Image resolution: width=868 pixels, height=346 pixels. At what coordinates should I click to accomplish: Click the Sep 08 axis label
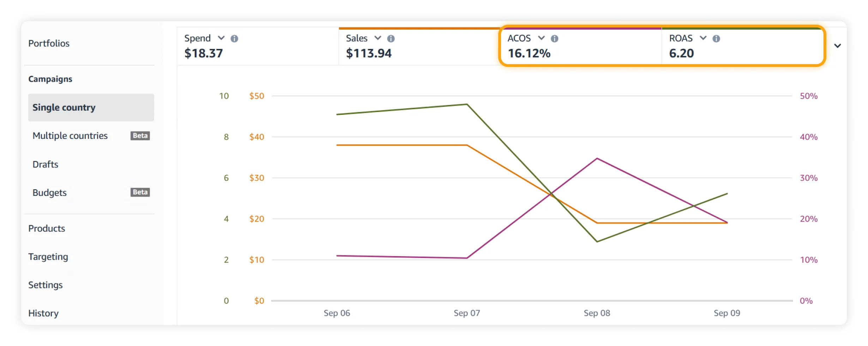(x=596, y=313)
